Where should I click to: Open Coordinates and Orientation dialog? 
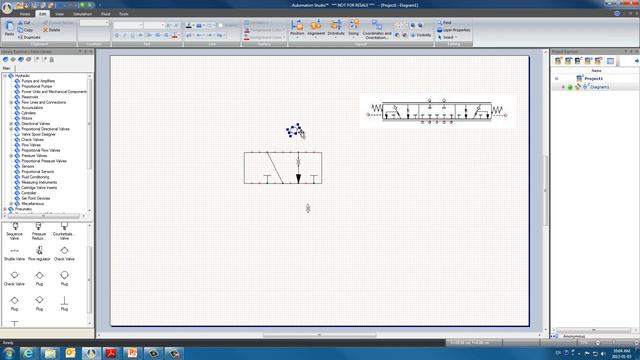[x=377, y=29]
